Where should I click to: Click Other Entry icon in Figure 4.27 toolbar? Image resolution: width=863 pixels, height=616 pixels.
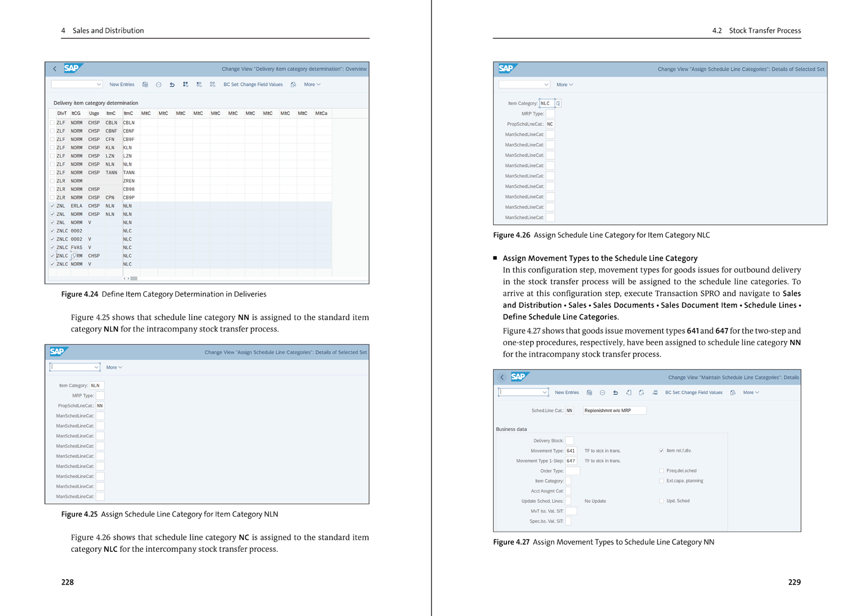tap(655, 393)
